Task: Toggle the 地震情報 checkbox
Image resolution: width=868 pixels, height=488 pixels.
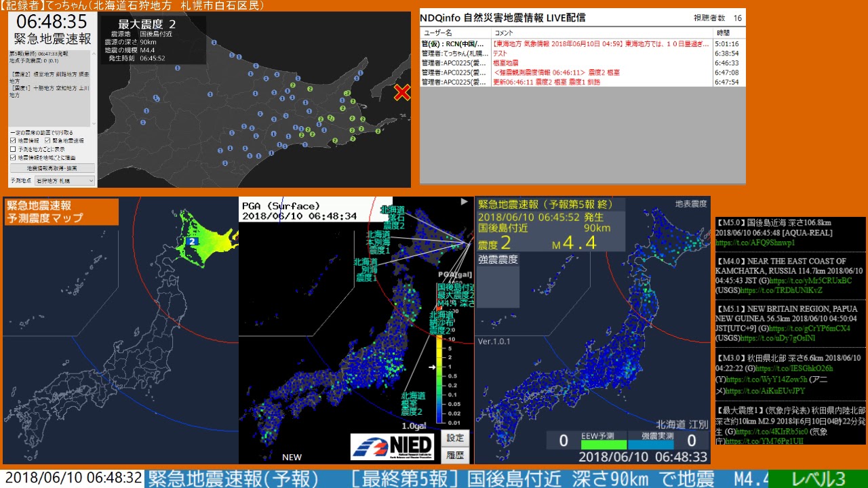Action: (13, 140)
